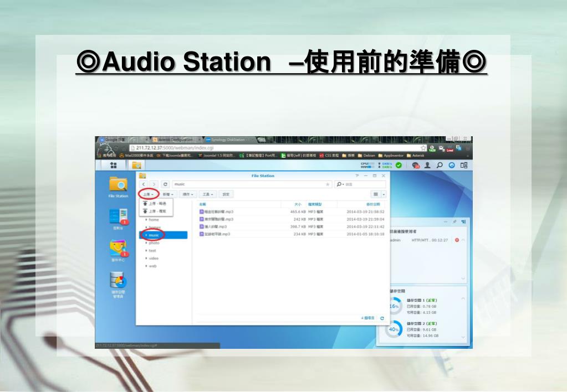This screenshot has height=392, width=567.
Task: Expand the video folder tree node
Action: (146, 259)
